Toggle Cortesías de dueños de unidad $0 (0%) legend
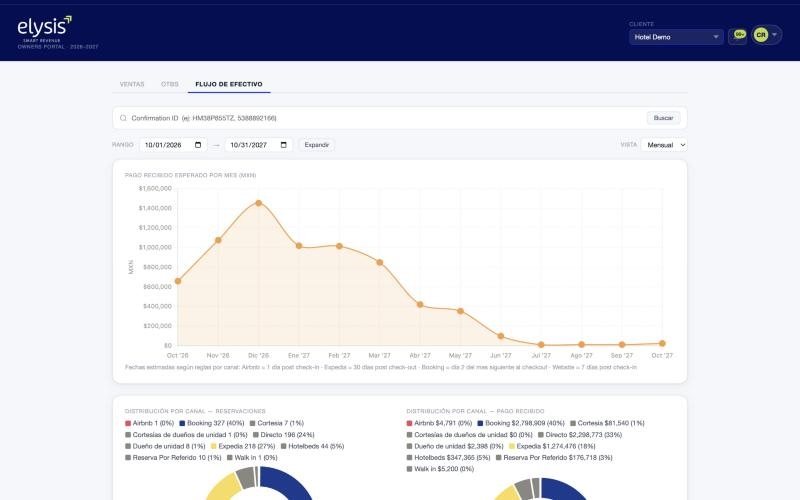Viewport: 800px width, 500px height. pos(469,435)
